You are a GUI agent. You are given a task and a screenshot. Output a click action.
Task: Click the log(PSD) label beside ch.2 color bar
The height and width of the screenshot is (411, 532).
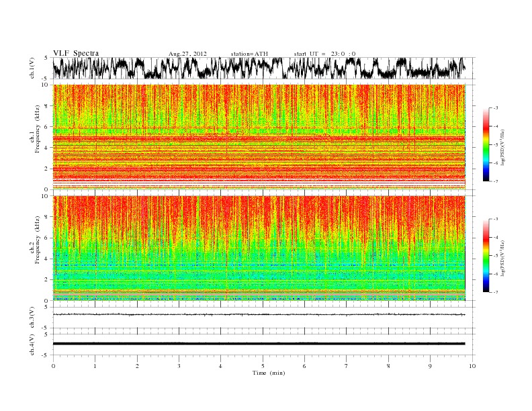[x=503, y=258]
